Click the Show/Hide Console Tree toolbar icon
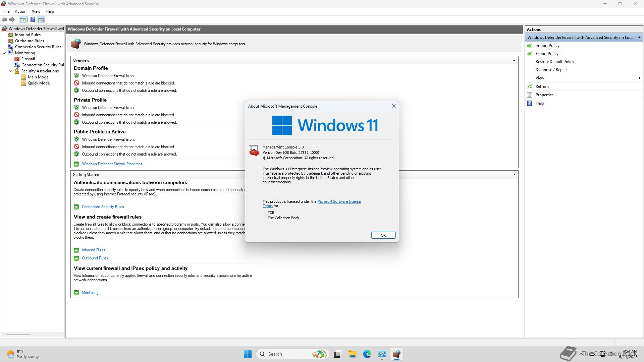Viewport: 644px width, 362px height. click(x=23, y=19)
